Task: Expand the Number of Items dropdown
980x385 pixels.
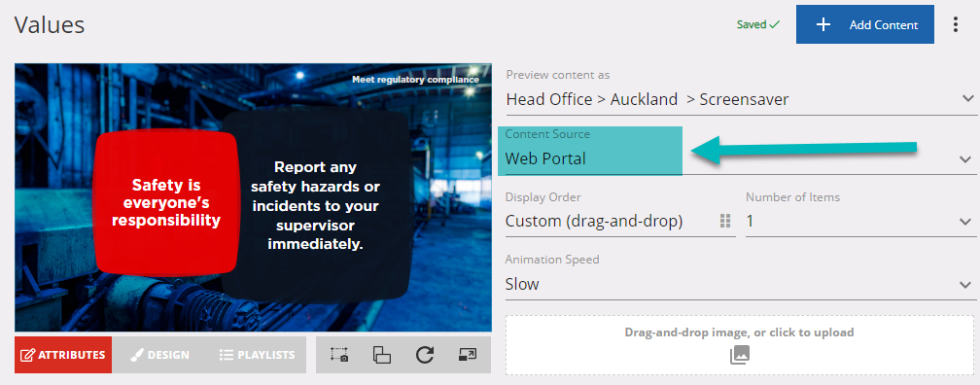Action: point(860,222)
